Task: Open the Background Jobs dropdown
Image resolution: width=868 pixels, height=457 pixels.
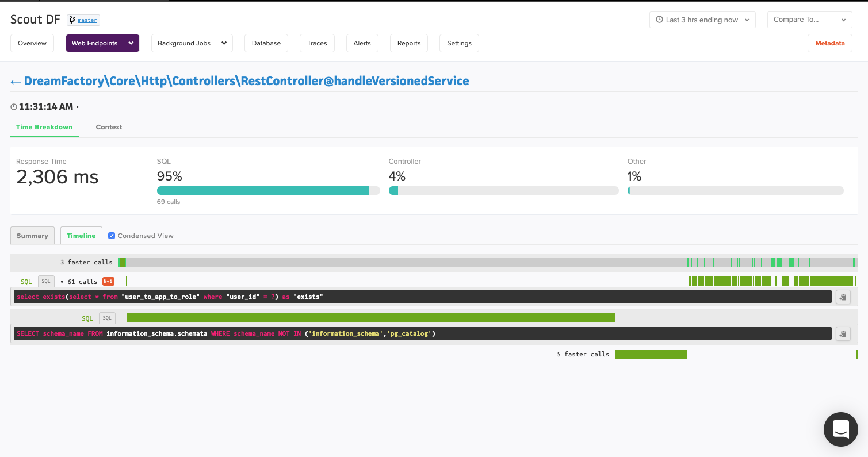Action: (192, 43)
